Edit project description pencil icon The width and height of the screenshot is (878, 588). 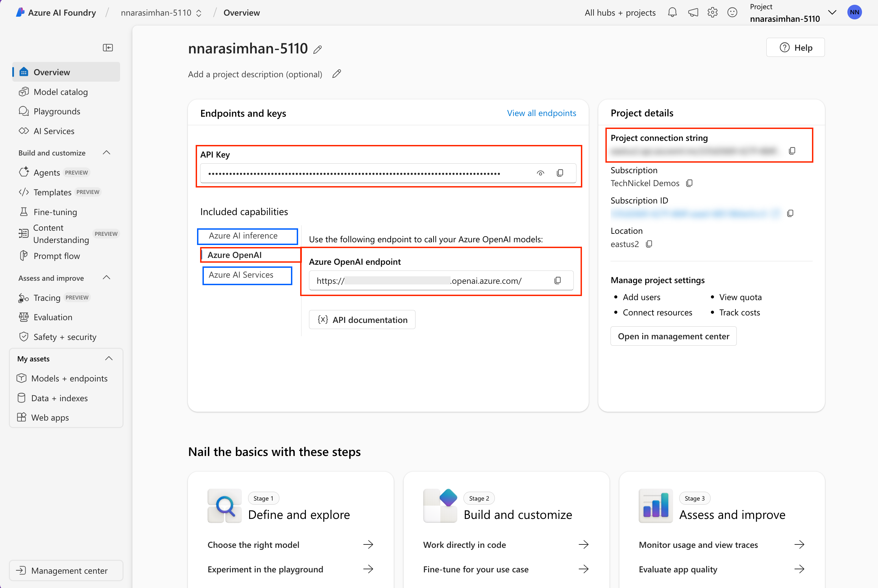[337, 73]
